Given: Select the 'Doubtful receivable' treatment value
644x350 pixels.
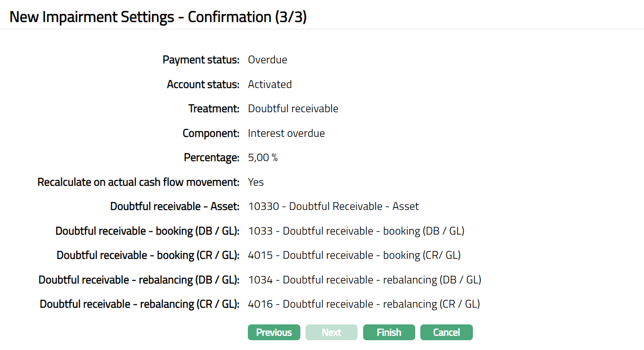Looking at the screenshot, I should [293, 109].
